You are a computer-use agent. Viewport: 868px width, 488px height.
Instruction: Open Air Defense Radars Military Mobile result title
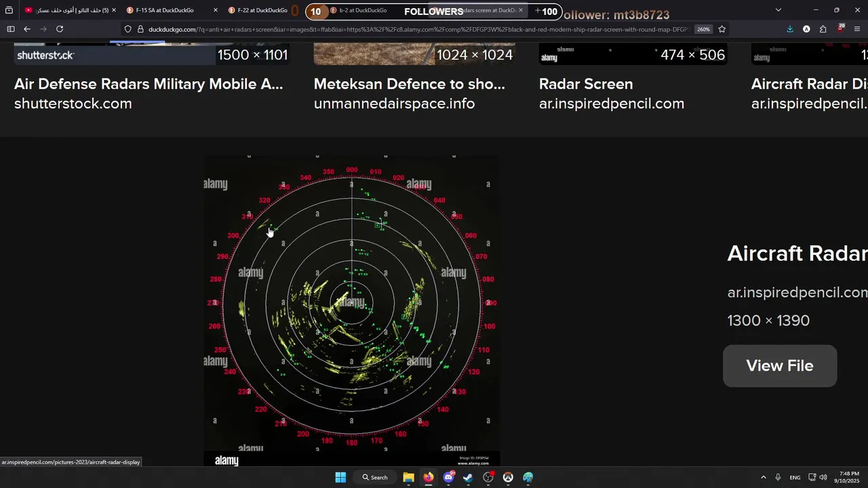[149, 84]
